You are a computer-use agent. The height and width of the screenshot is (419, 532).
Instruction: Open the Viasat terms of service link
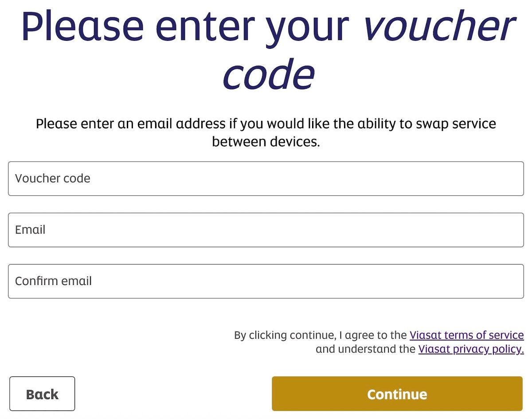pos(466,335)
